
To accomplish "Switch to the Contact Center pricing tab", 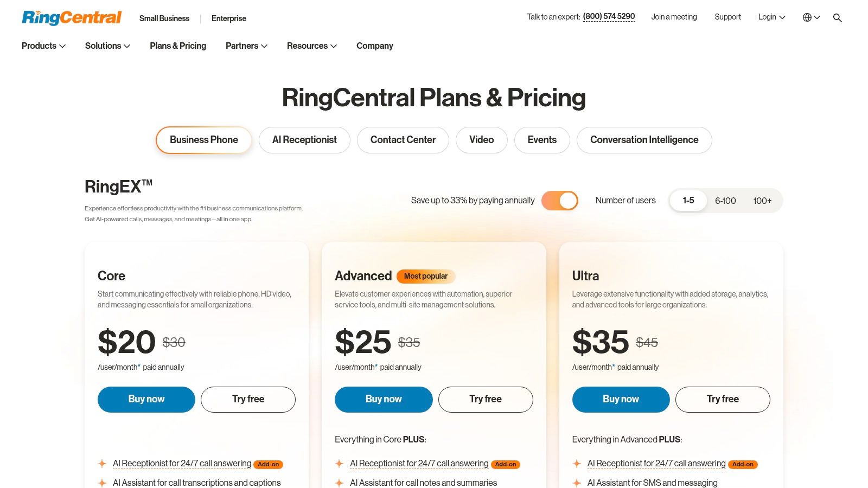I will 403,140.
